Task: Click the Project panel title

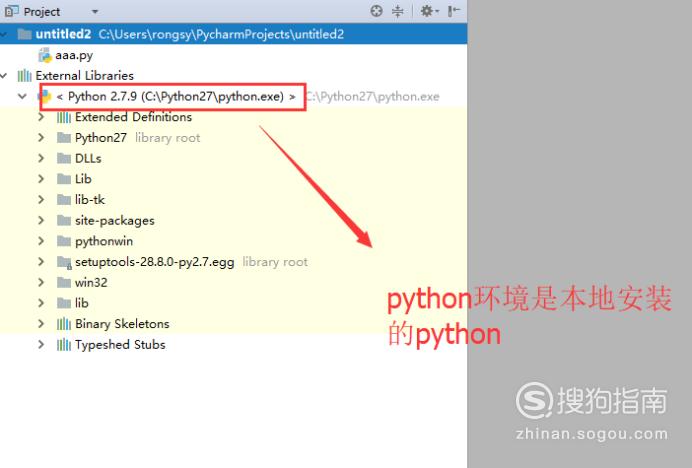Action: click(x=42, y=12)
